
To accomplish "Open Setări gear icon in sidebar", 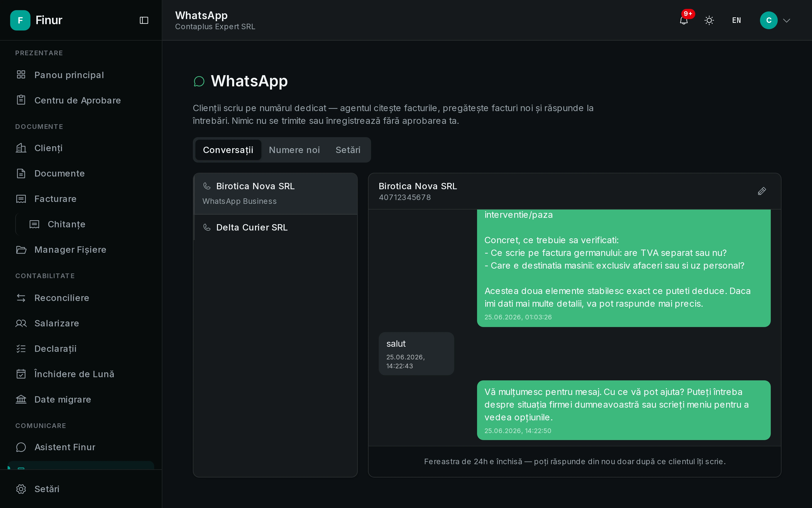I will pos(21,489).
